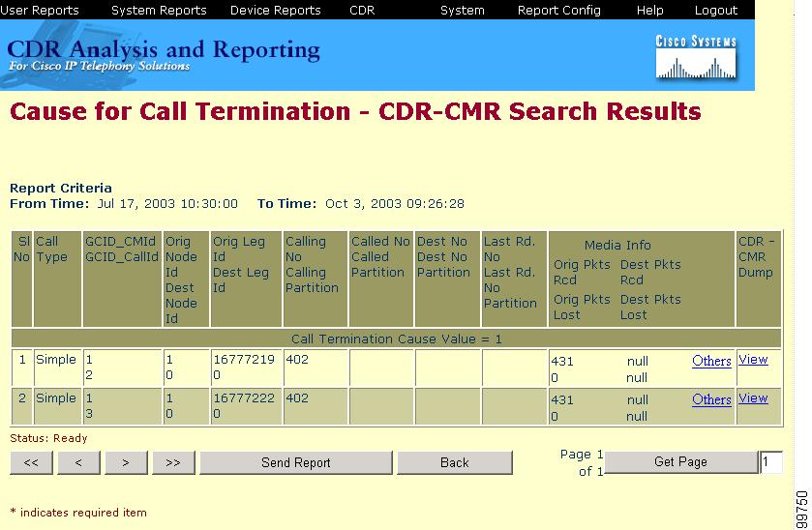The image size is (812, 530).
Task: Select Orig Leg Id 16777219 cell
Action: point(247,368)
